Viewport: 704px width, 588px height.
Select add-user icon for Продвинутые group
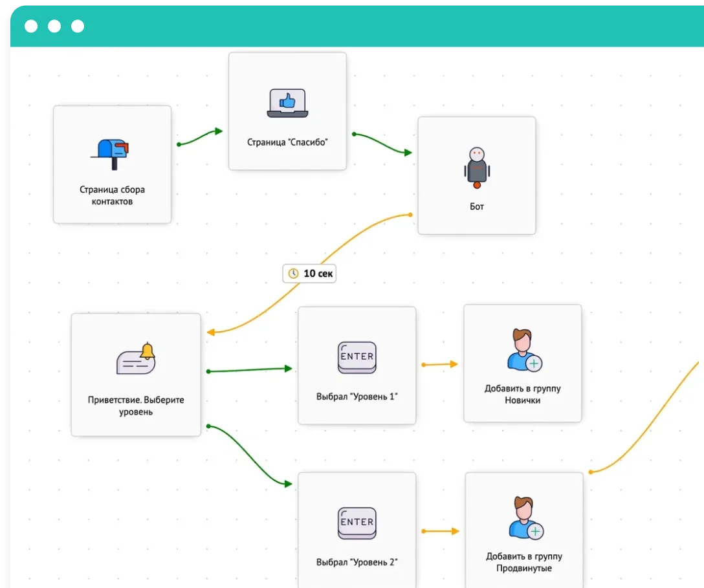524,518
